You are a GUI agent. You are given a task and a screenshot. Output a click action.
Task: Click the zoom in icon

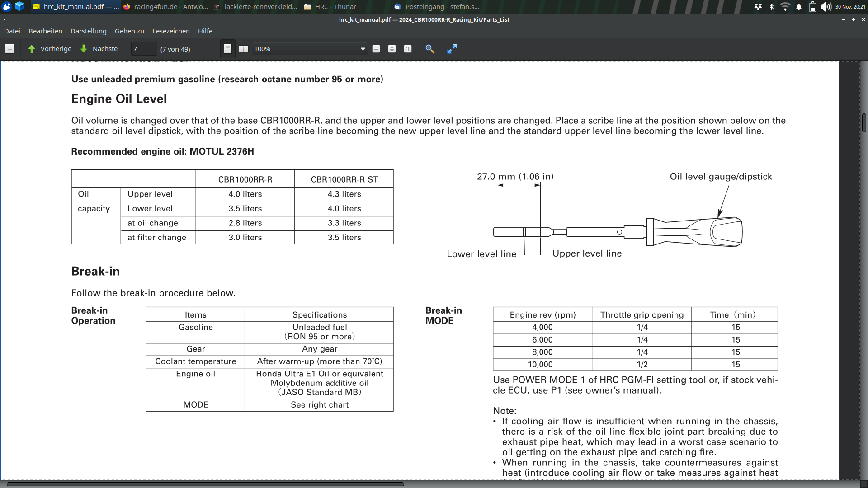[x=392, y=49]
